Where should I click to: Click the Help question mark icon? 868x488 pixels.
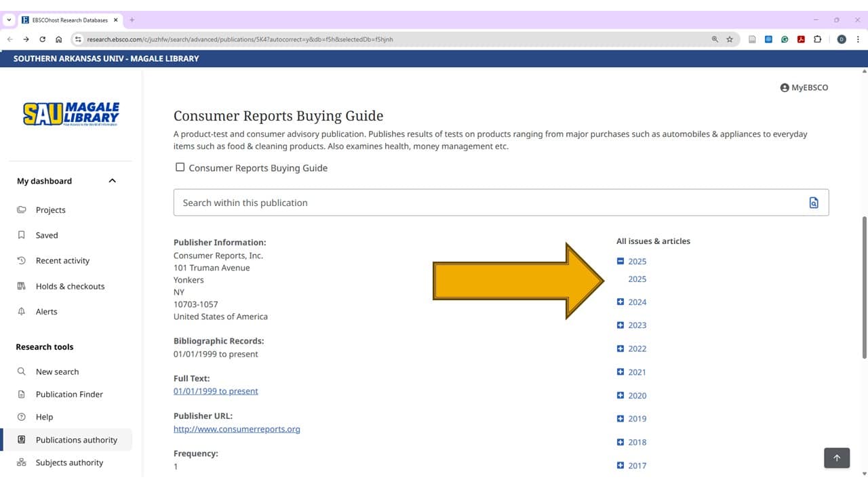[21, 417]
